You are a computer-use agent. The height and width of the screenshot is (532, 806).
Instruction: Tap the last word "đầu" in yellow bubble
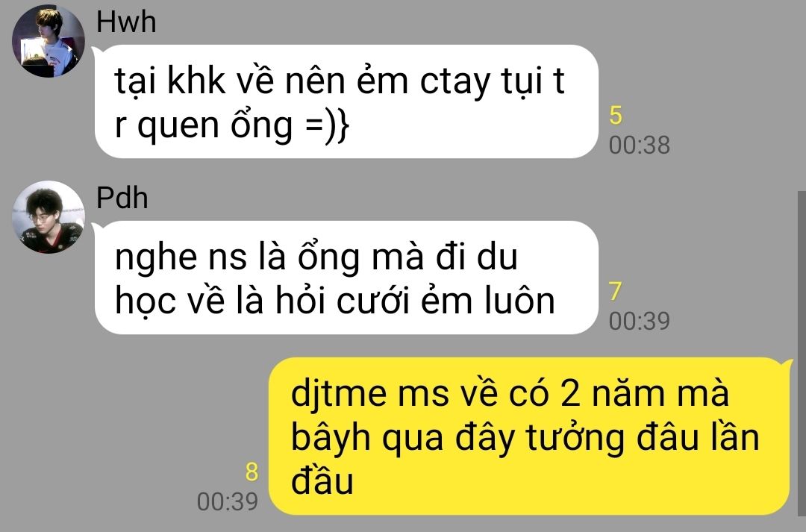tap(322, 481)
